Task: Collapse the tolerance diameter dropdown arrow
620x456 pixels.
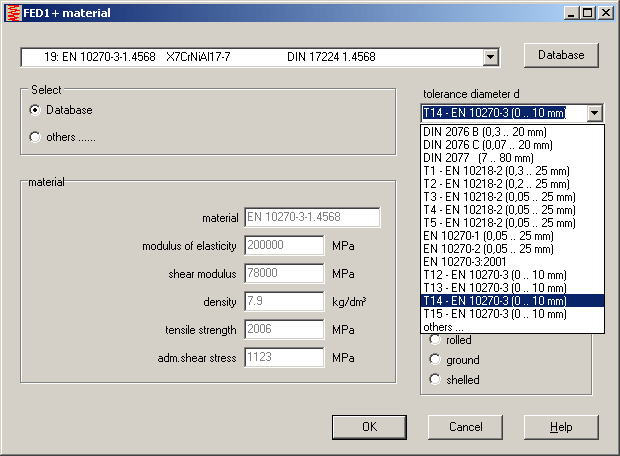Action: click(x=594, y=113)
